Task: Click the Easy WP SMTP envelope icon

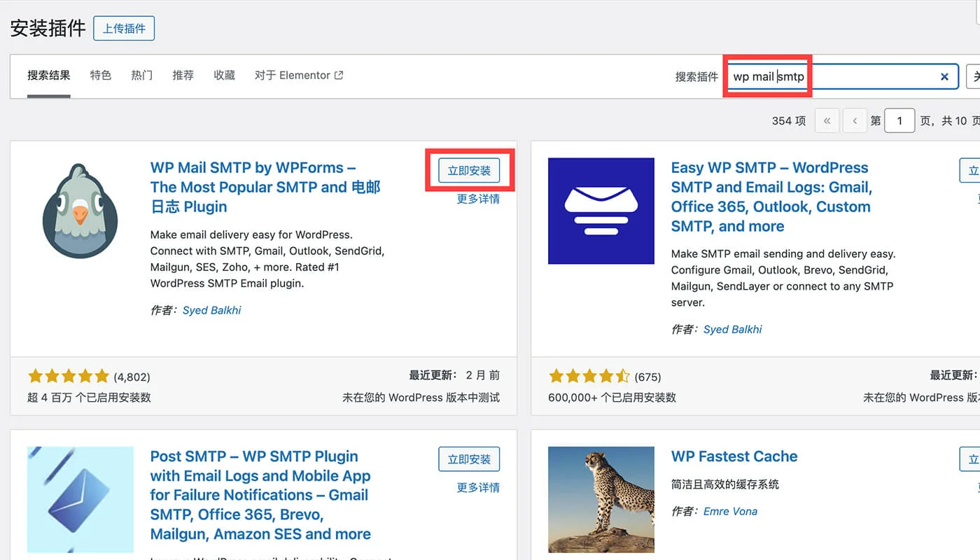Action: coord(601,211)
